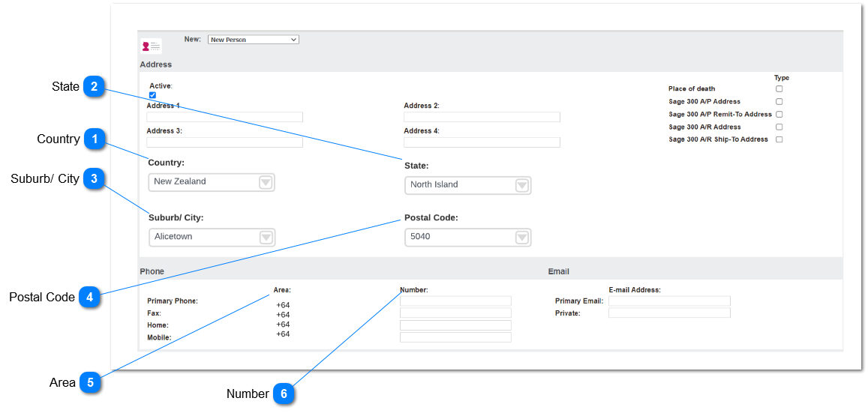
Task: Click the North Island state value
Action: coord(434,184)
